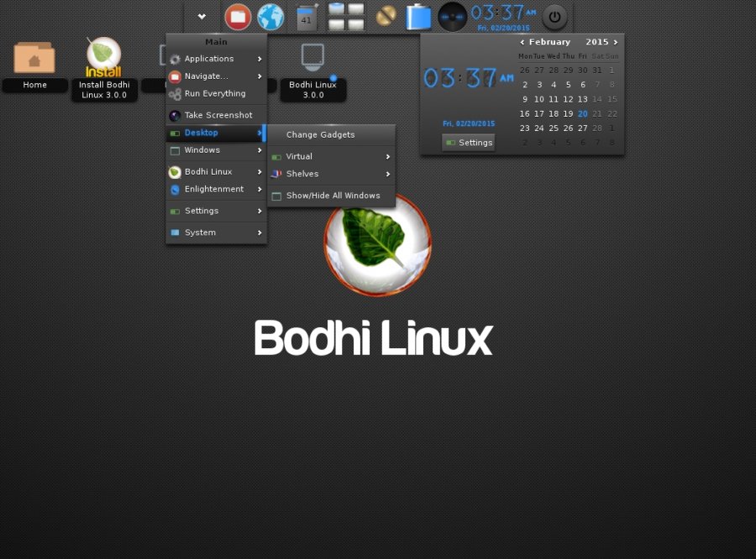Click camera icon beside Take Screenshot

(175, 116)
